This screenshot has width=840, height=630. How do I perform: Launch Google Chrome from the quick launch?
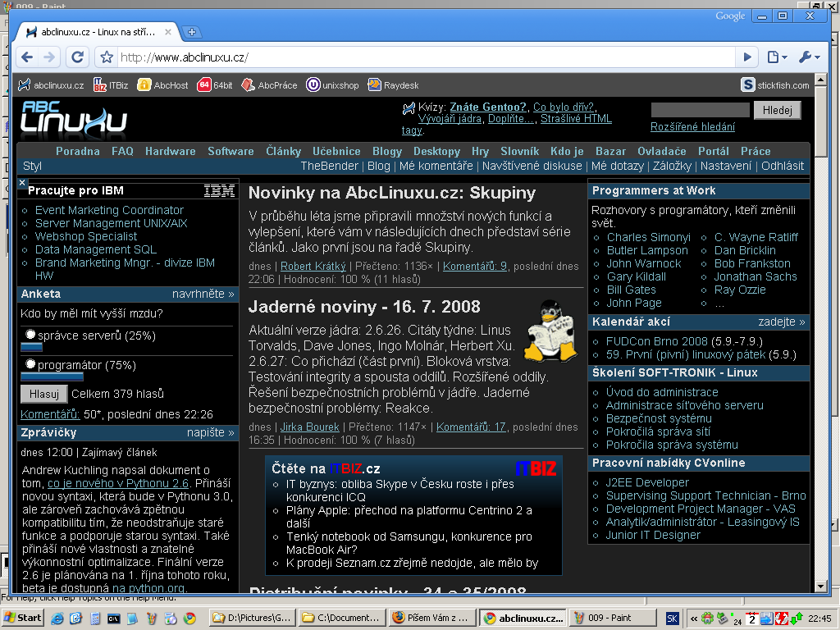(189, 619)
